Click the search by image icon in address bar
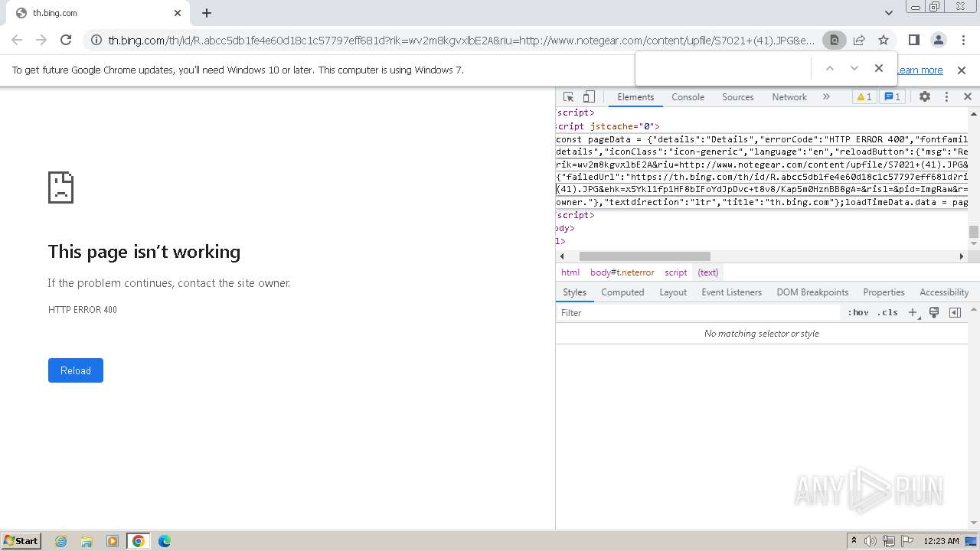 pos(834,41)
